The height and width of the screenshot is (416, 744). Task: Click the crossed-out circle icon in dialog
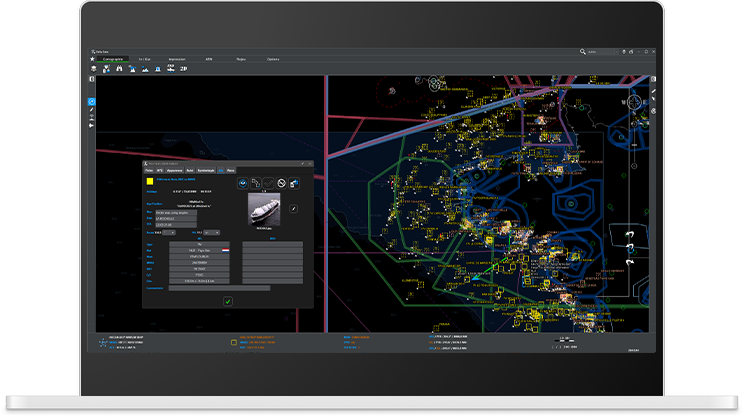pos(281,183)
